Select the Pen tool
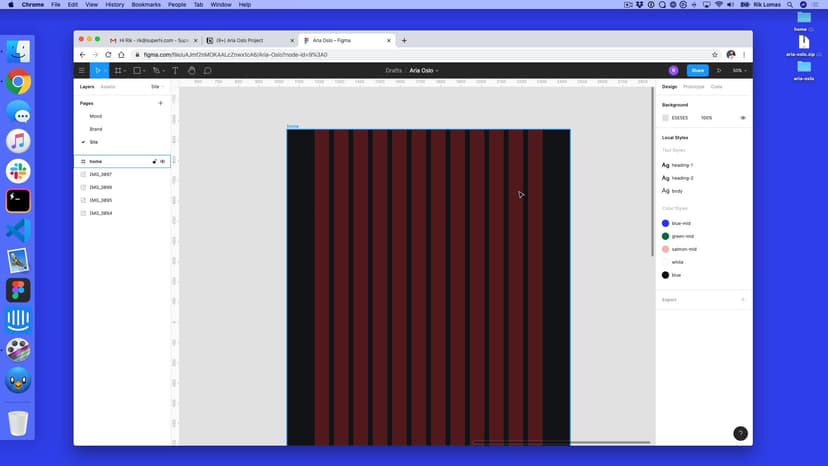This screenshot has width=828, height=466. coord(156,71)
